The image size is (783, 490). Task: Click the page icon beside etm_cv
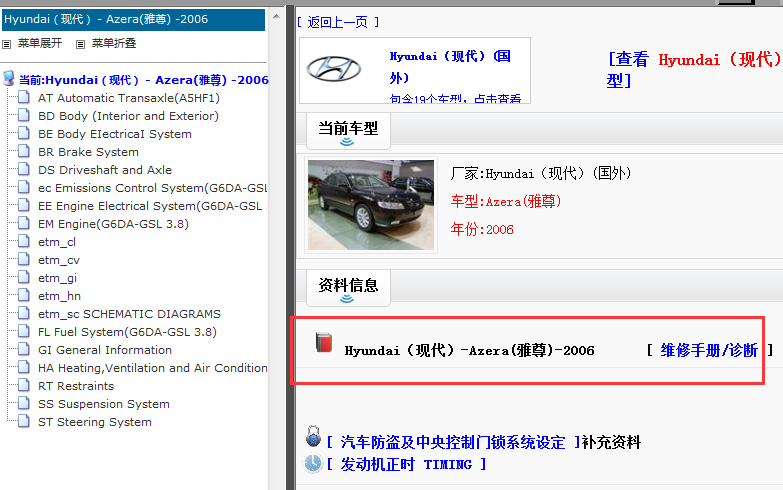(23, 259)
